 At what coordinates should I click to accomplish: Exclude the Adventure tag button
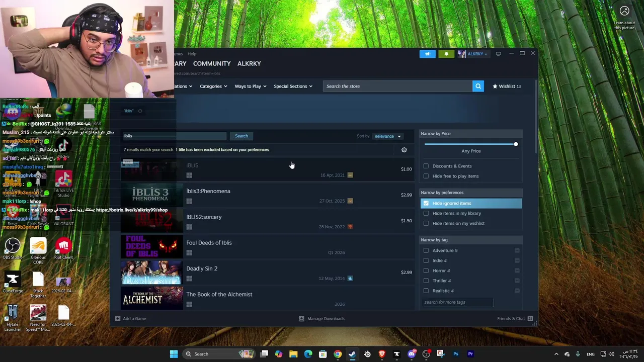coord(517,250)
